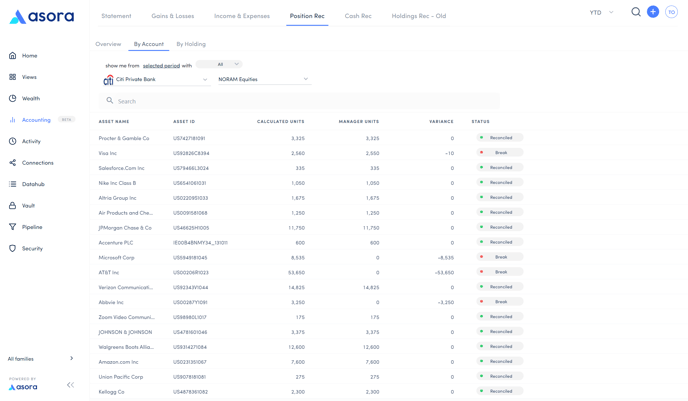Screen dimensions: 688x401
Task: Select the Connections sidebar icon
Action: (x=13, y=163)
